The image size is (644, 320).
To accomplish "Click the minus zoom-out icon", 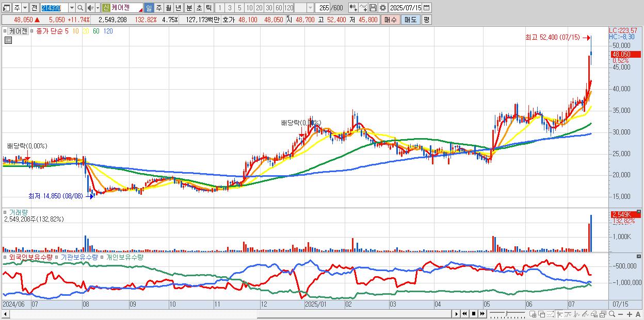I will point(620,314).
